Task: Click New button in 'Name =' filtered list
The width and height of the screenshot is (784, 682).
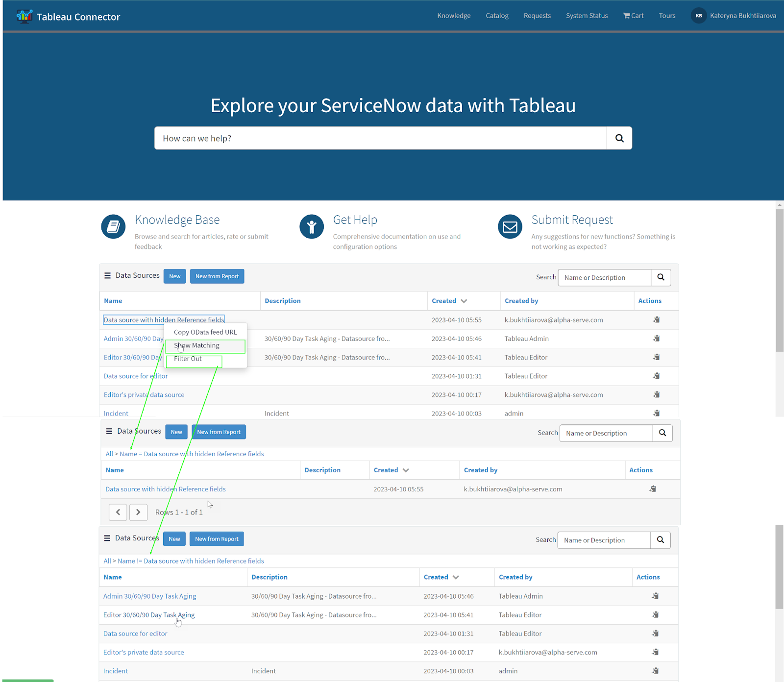Action: [x=176, y=432]
